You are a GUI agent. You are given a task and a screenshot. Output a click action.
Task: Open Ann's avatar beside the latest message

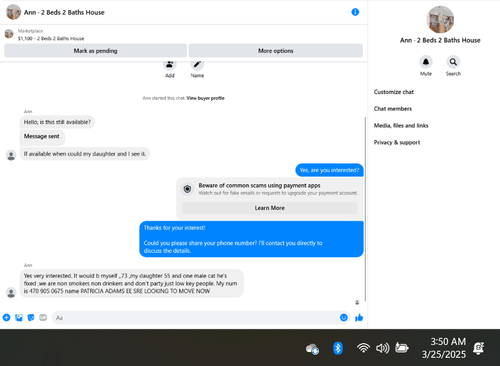(x=11, y=292)
